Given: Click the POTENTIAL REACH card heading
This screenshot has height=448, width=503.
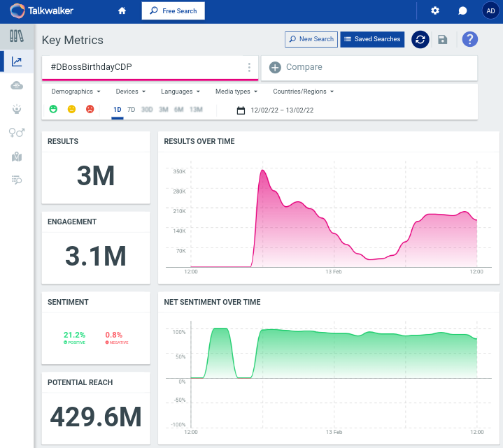Looking at the screenshot, I should pyautogui.click(x=80, y=382).
